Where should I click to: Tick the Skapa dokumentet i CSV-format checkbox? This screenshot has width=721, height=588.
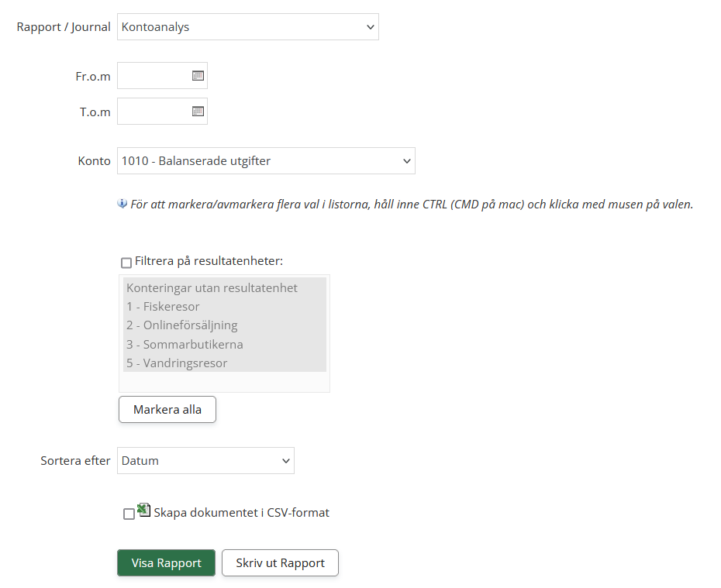[x=129, y=514]
